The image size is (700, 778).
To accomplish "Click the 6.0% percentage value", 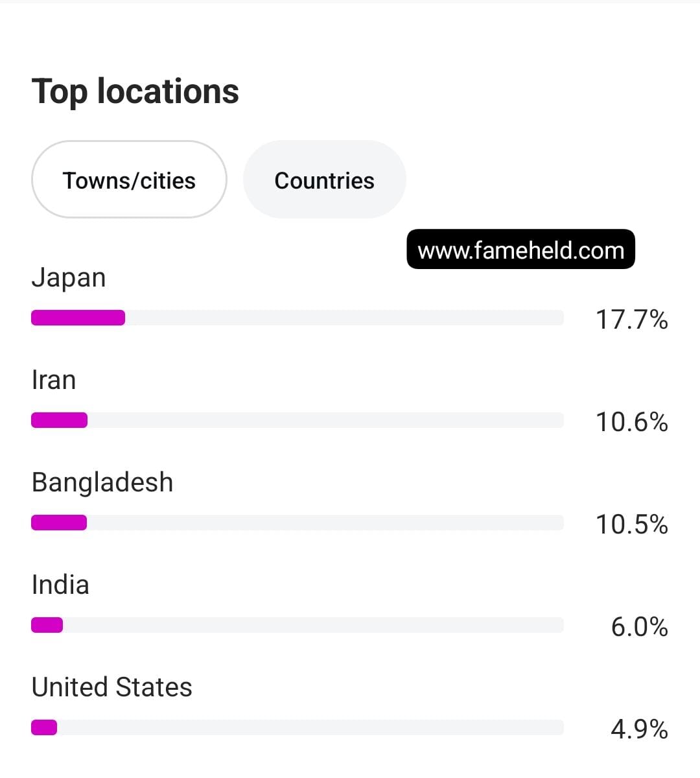I will pos(639,627).
